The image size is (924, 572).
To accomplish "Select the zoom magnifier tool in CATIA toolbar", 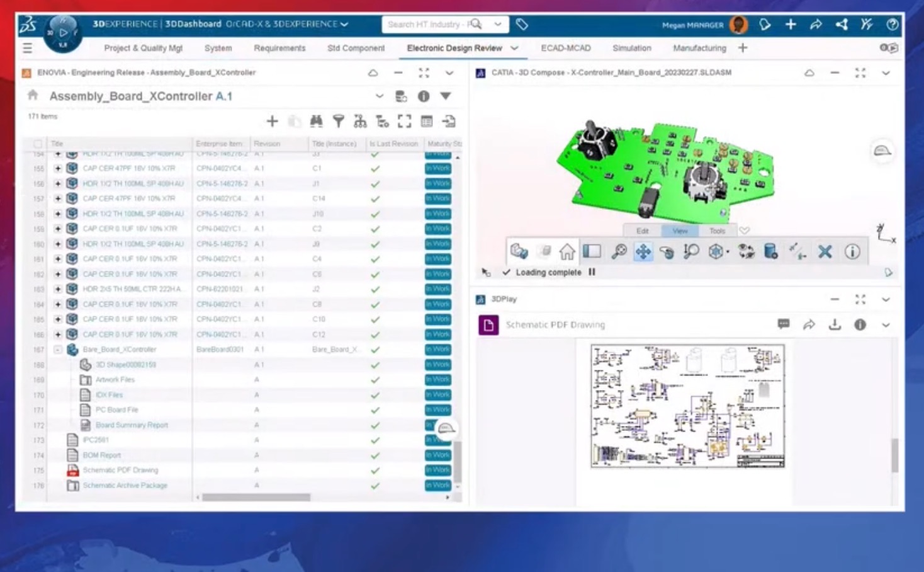I will [619, 252].
